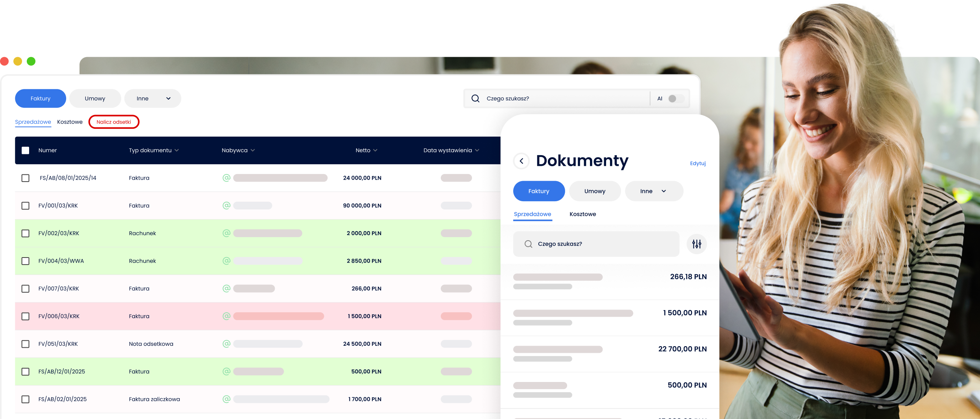Toggle the AI search switch
This screenshot has height=419, width=980.
point(675,98)
